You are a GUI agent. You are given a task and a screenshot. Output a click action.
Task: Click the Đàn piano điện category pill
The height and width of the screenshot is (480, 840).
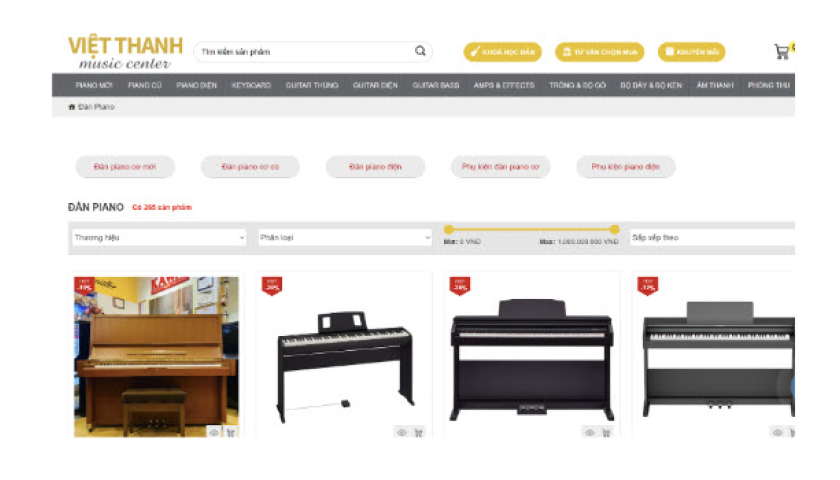tap(376, 167)
